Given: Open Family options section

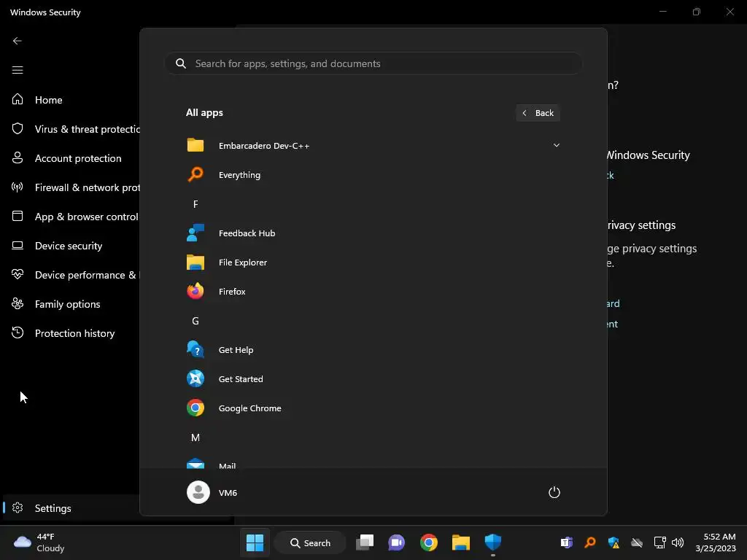Looking at the screenshot, I should pos(71,304).
